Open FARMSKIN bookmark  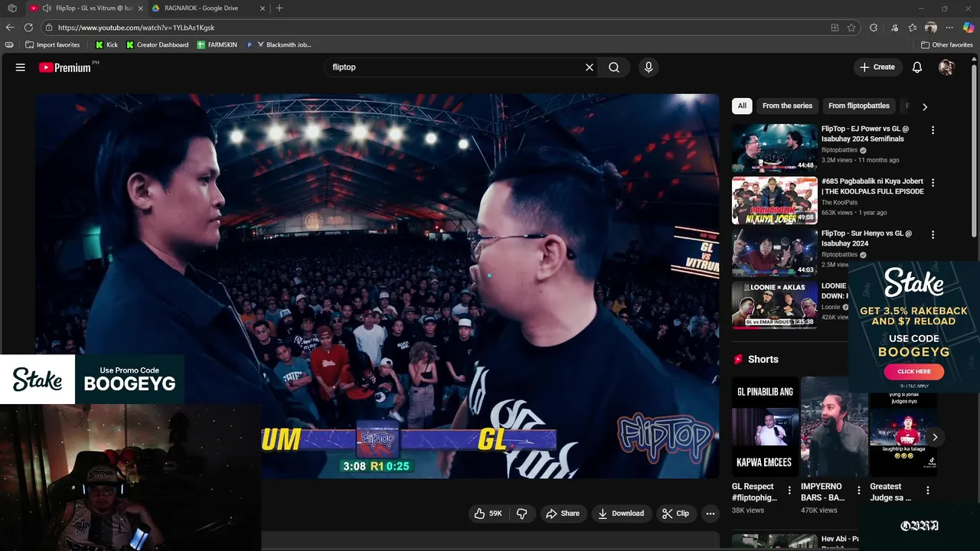[217, 45]
